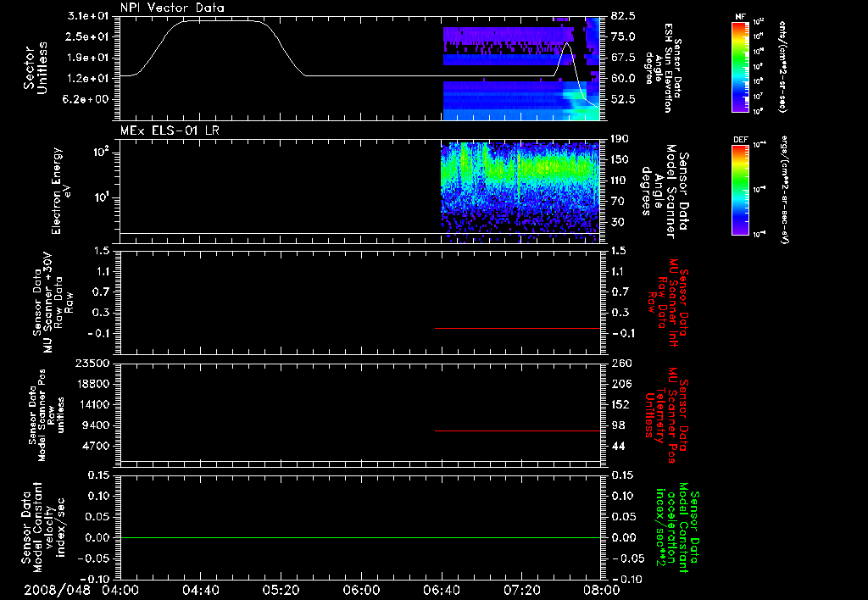Viewport: 868px width, 600px height.
Task: Click the Sector Unitless axis label
Action: [x=36, y=68]
